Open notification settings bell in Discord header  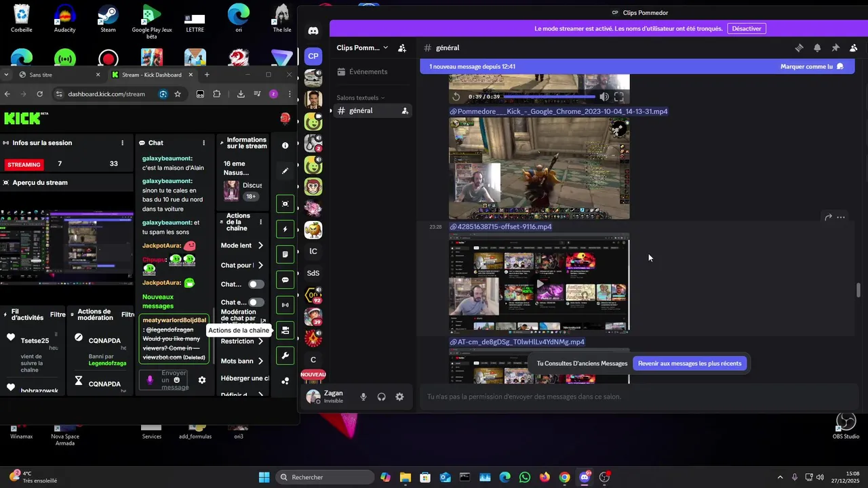[x=817, y=48]
